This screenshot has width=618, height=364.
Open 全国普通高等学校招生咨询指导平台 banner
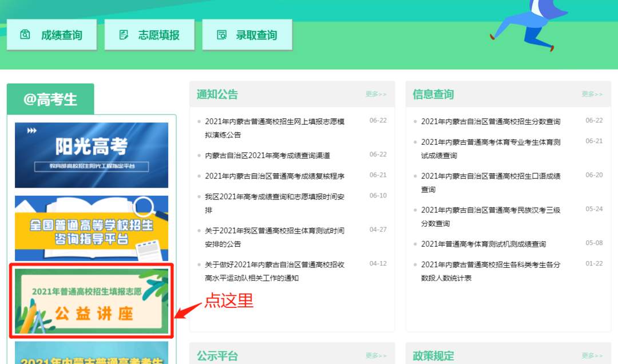coord(92,228)
